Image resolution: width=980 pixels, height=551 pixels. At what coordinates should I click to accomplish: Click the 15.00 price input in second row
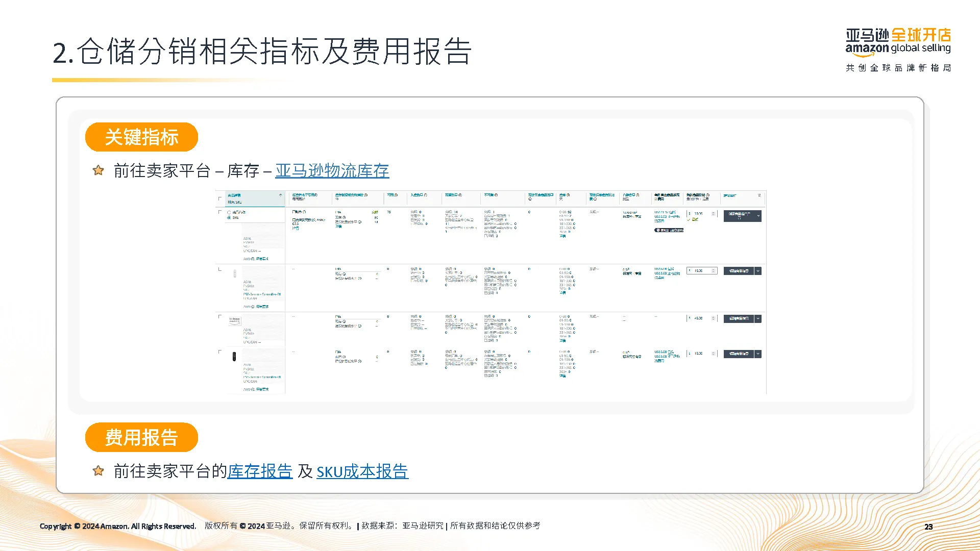[x=701, y=271]
